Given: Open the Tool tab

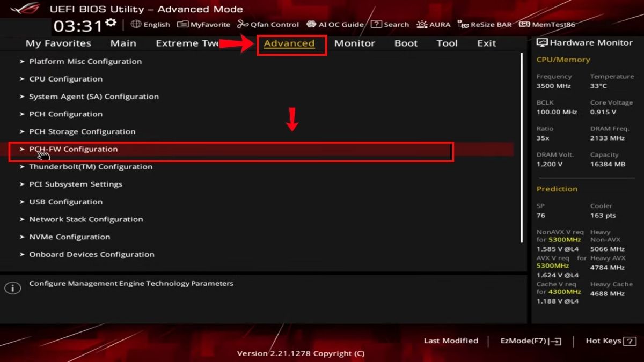Looking at the screenshot, I should coord(447,43).
